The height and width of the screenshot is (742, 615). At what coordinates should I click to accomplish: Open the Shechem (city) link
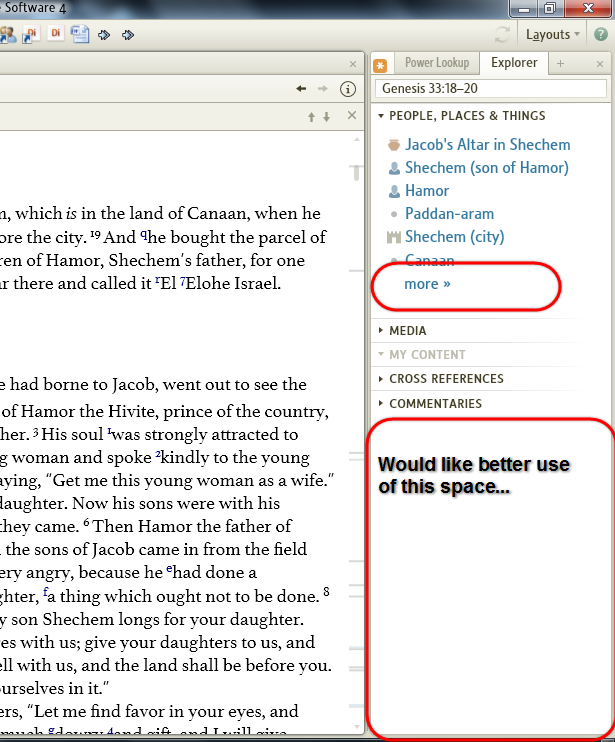[454, 237]
